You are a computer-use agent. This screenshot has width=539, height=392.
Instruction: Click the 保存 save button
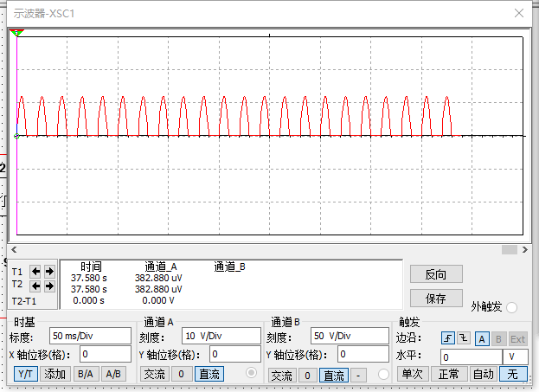point(436,299)
